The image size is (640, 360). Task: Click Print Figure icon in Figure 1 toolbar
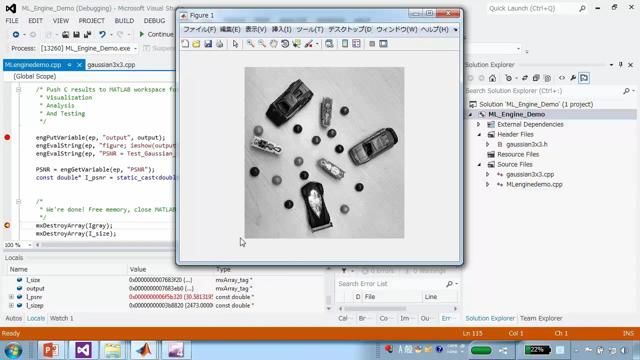coord(220,44)
